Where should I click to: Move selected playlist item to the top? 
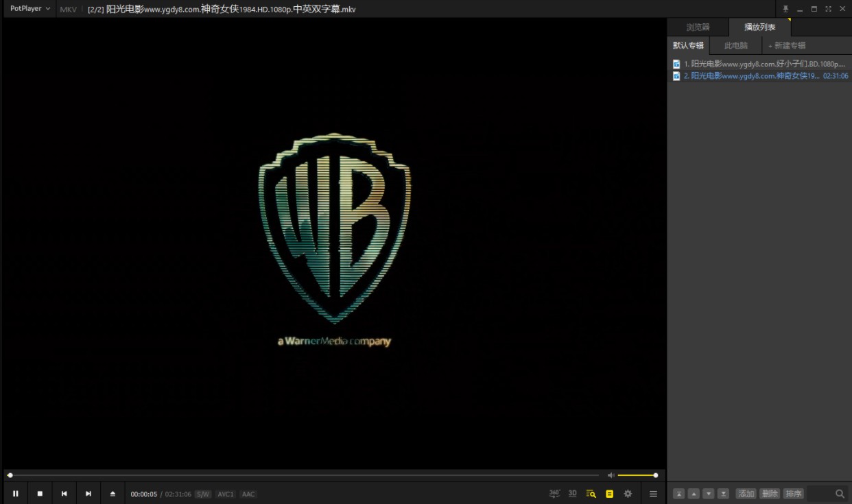tap(678, 494)
